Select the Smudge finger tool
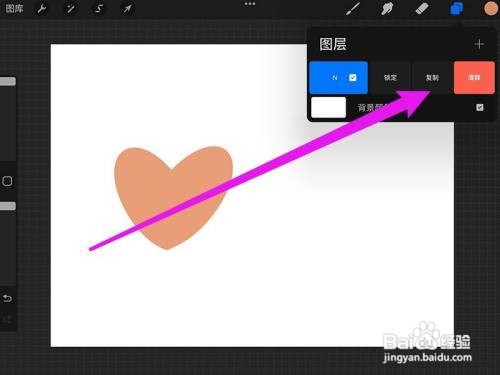The image size is (500, 375). coord(387,9)
